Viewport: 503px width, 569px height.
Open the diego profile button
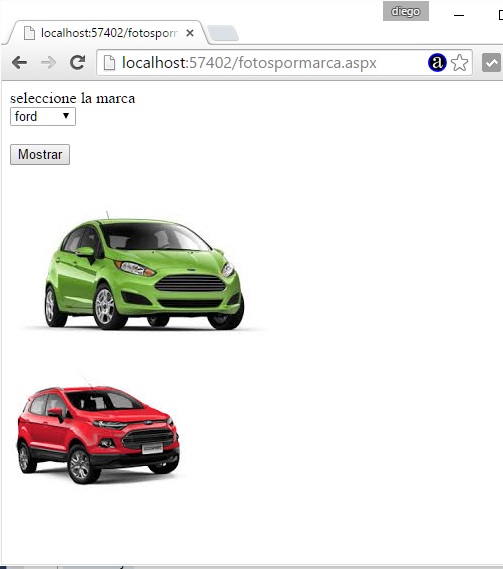[x=406, y=11]
